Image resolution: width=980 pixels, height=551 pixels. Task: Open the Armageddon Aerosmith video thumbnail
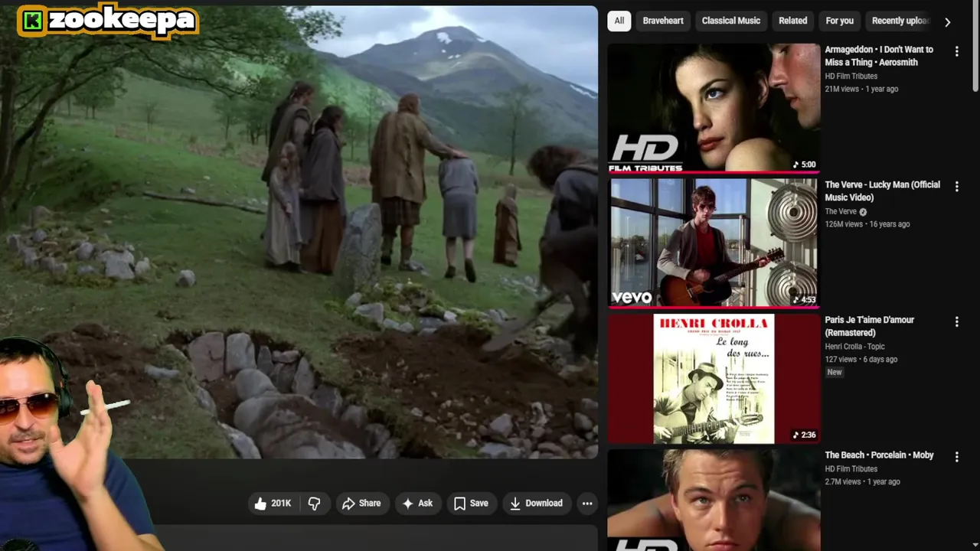(x=714, y=108)
